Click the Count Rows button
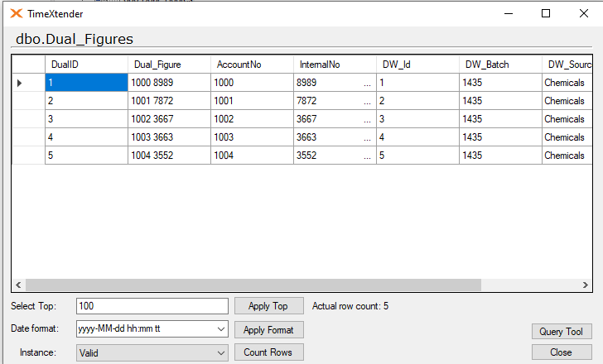Viewport: 603px width, 364px height. pos(269,352)
